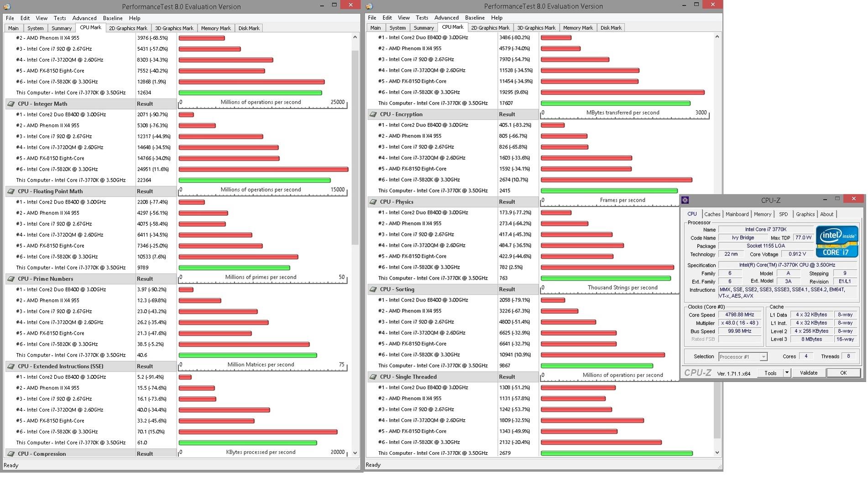Switch to System tab in left window
The width and height of the screenshot is (868, 479).
click(x=36, y=28)
